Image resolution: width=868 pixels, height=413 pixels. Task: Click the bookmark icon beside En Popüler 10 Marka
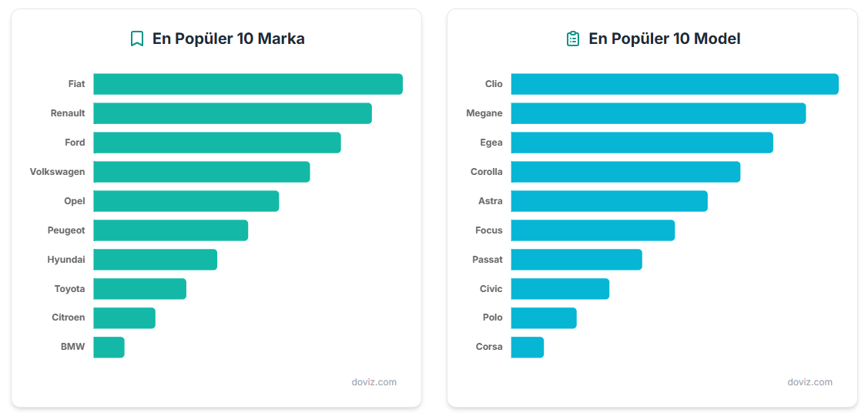coord(137,39)
